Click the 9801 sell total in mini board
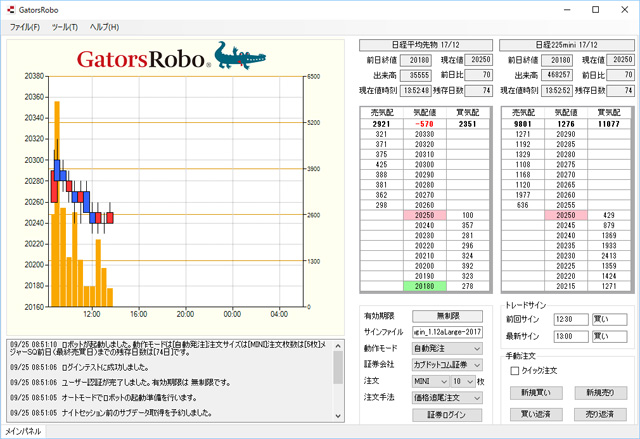640x439 pixels. pyautogui.click(x=523, y=124)
